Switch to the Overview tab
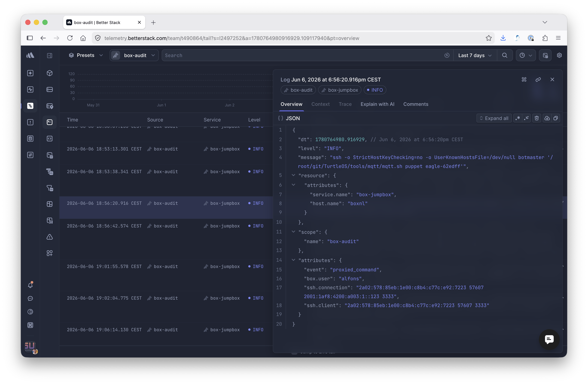This screenshot has height=385, width=588. click(291, 104)
